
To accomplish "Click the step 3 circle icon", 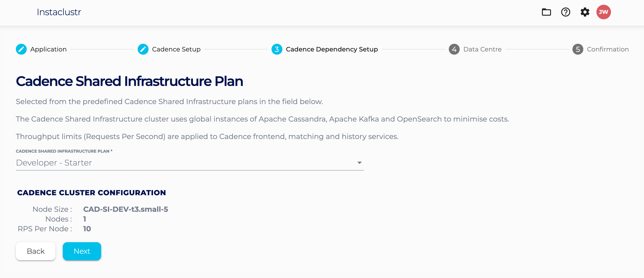I will pyautogui.click(x=277, y=49).
